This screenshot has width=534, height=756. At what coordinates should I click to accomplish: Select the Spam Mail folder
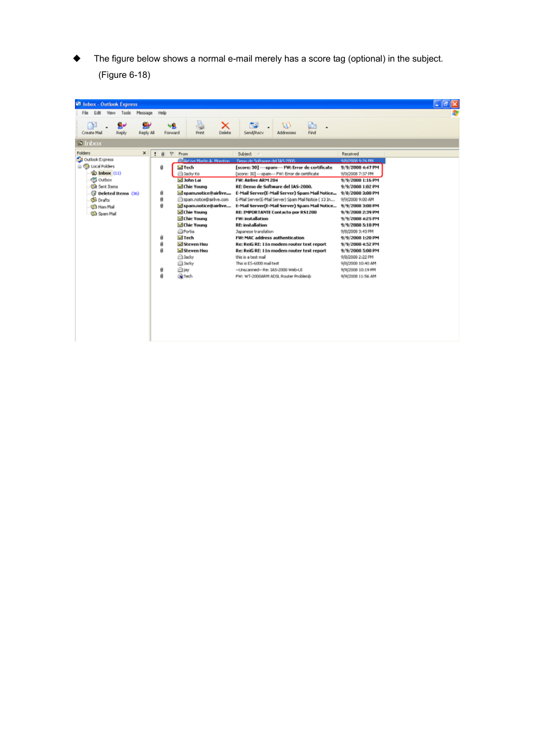(107, 214)
